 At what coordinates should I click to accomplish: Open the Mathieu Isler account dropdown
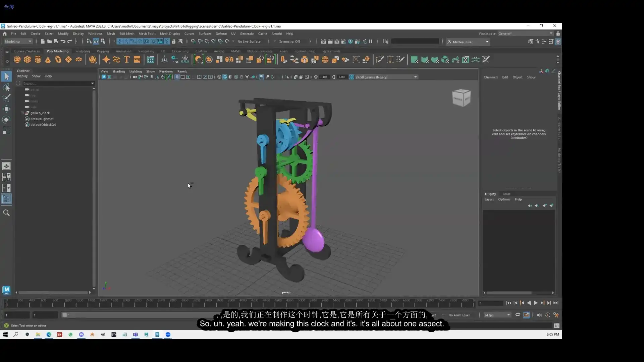point(468,42)
